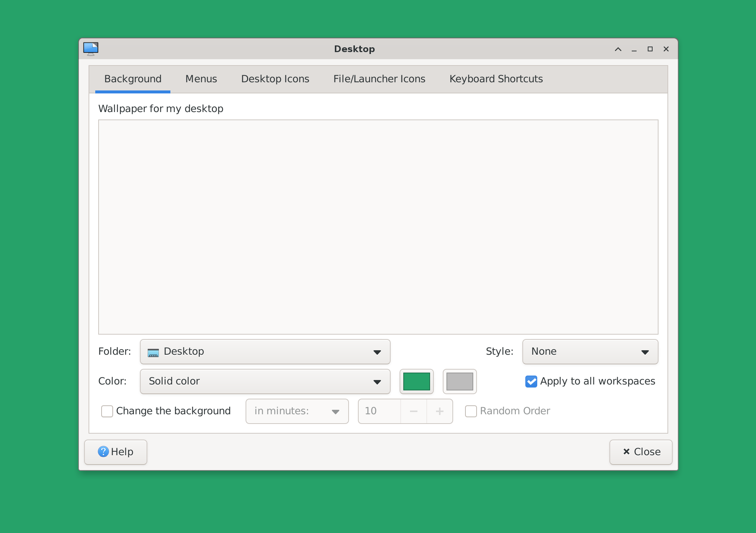The image size is (756, 533).
Task: Enable Change the background checkbox
Action: [x=107, y=411]
